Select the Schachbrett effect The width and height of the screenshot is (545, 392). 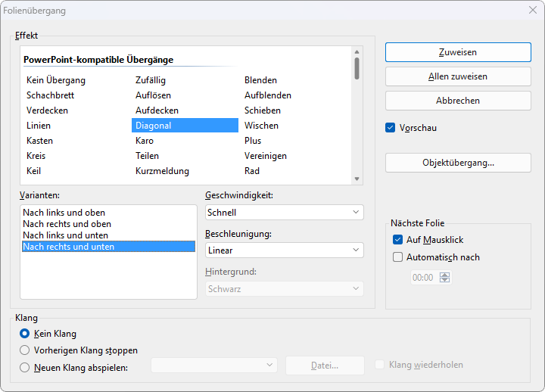pyautogui.click(x=51, y=95)
